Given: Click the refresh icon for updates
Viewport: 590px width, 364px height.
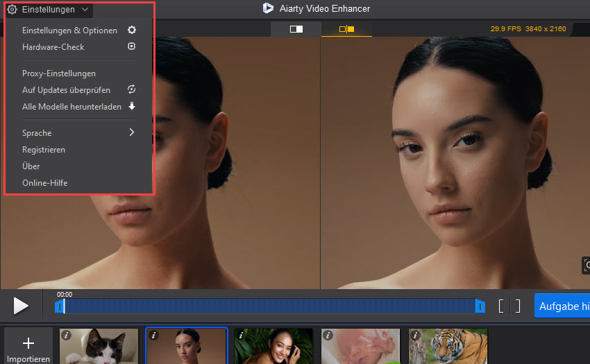Looking at the screenshot, I should (x=131, y=89).
